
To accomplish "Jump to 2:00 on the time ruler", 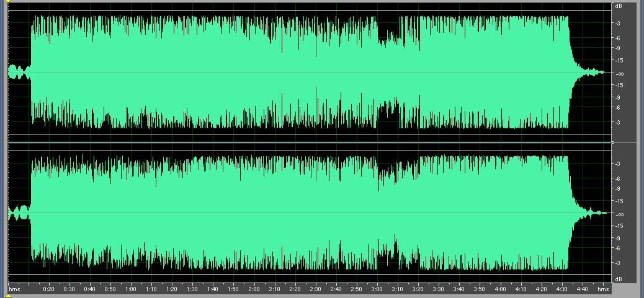I will point(254,289).
